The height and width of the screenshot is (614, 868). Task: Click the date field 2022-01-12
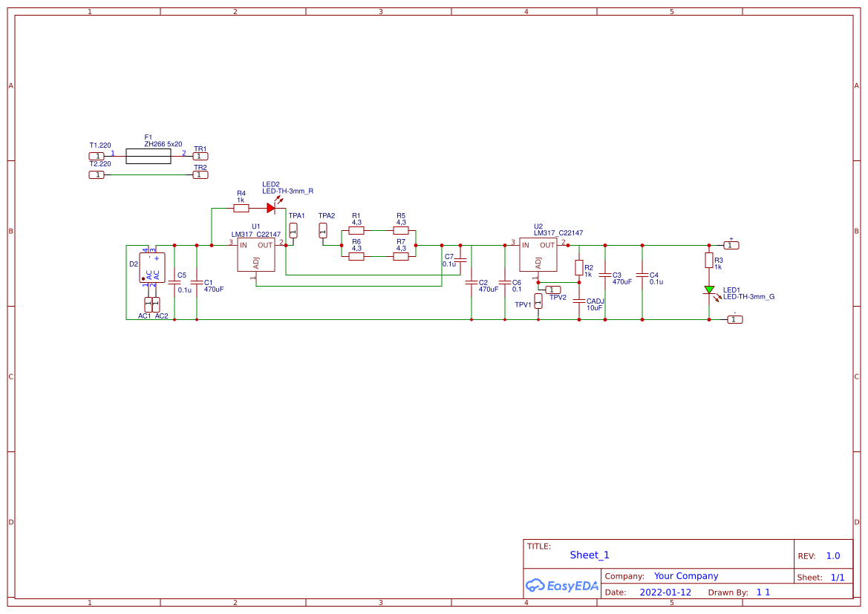tap(666, 592)
